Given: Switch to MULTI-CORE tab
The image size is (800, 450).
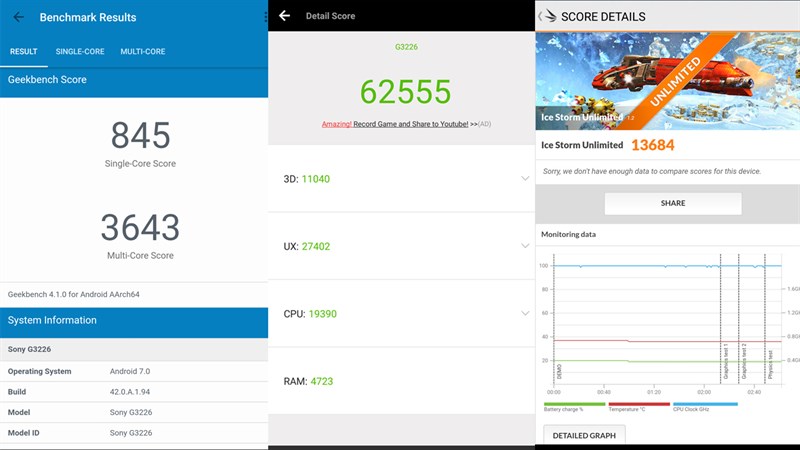Looking at the screenshot, I should pos(143,52).
